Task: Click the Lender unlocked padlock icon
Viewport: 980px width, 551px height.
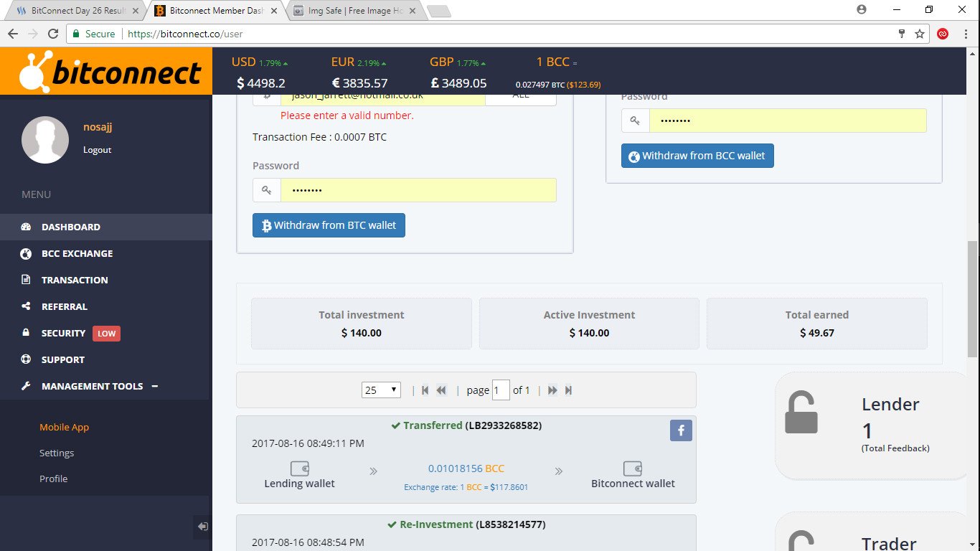Action: [x=801, y=413]
